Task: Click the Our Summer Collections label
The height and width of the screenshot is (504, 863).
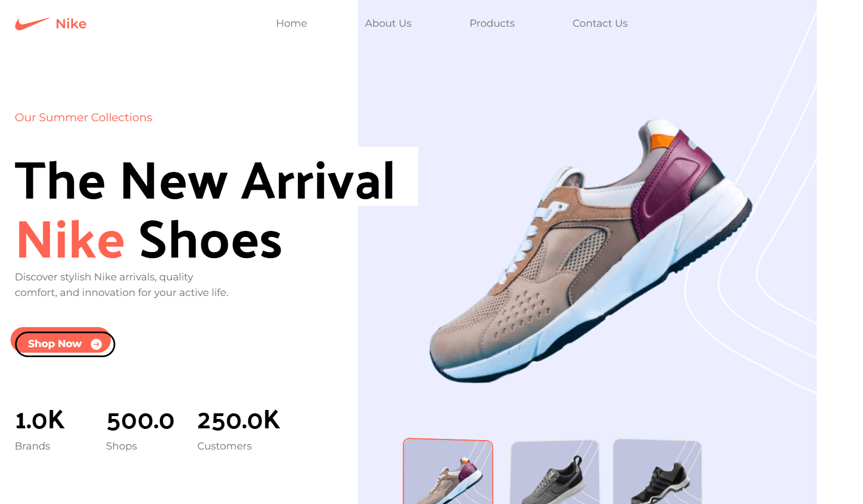Action: (x=84, y=117)
